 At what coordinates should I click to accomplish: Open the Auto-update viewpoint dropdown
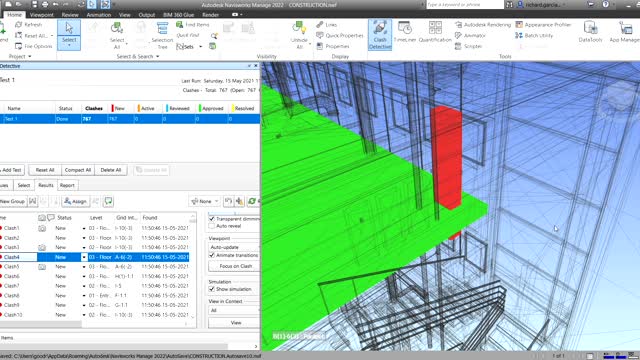pyautogui.click(x=234, y=247)
